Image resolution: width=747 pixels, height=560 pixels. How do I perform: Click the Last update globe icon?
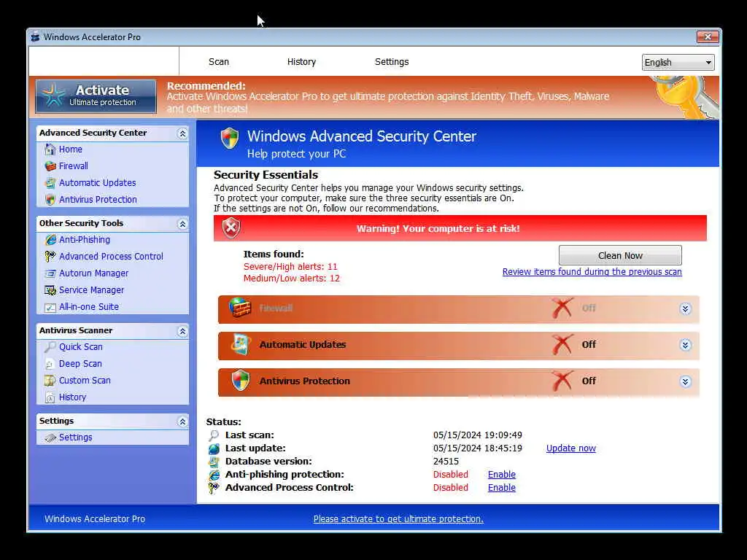tap(214, 448)
